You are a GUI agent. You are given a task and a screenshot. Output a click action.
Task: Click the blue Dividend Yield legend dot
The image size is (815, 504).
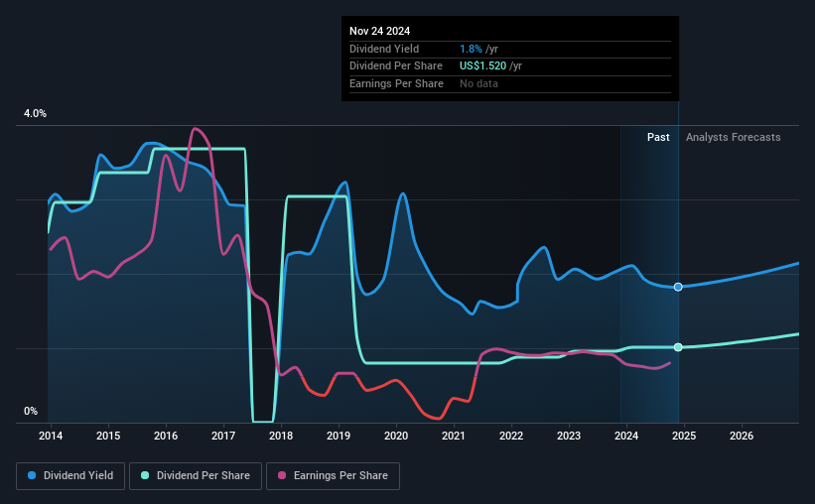click(x=32, y=475)
